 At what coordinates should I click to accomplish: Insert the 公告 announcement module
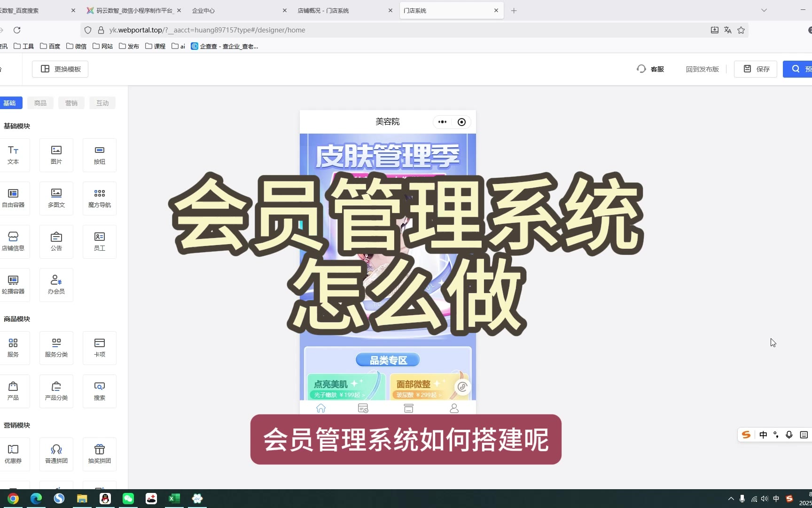pyautogui.click(x=56, y=241)
